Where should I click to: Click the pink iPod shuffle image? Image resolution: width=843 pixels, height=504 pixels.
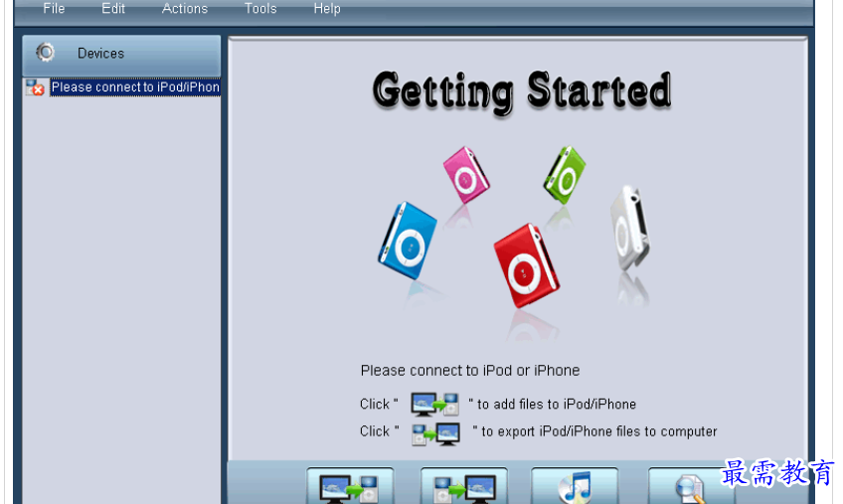coord(466,175)
